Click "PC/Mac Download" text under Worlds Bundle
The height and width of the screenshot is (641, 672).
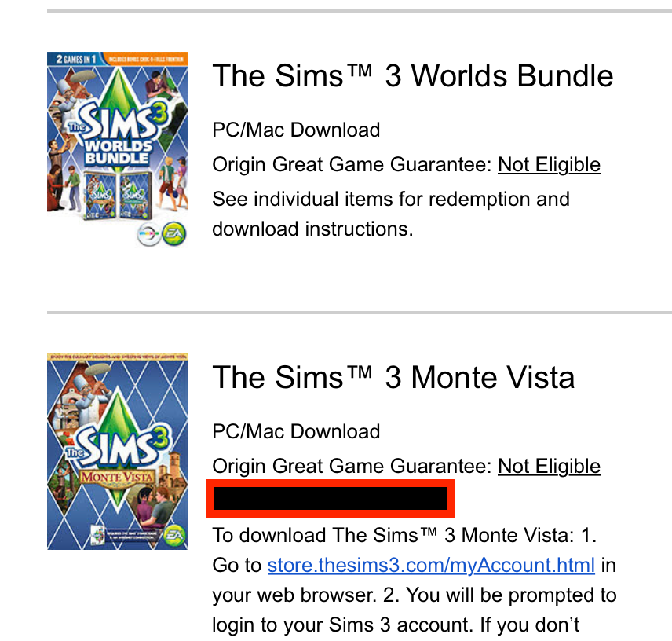click(x=296, y=130)
